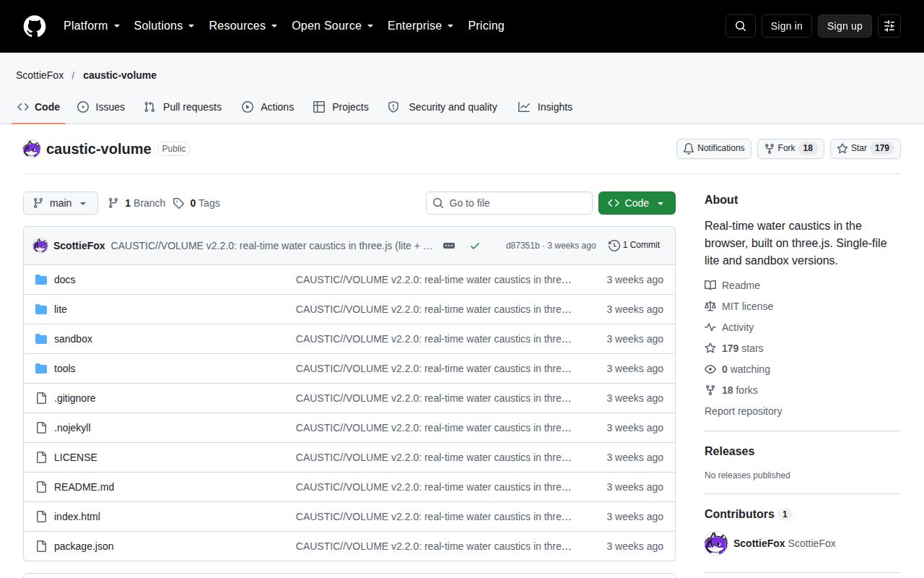924x578 pixels.
Task: Open the README.md file
Action: [84, 487]
